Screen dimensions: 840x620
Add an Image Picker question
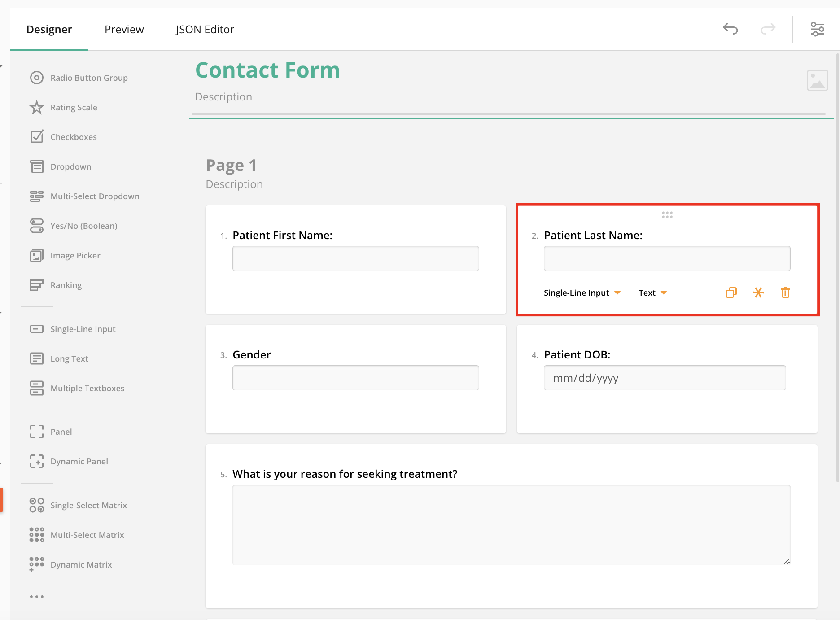75,255
